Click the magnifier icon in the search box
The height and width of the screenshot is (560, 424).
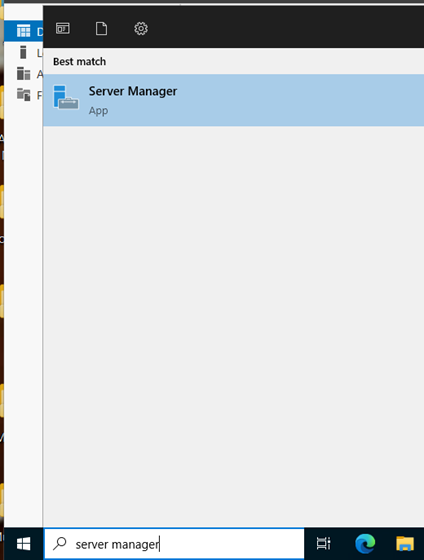click(x=60, y=544)
